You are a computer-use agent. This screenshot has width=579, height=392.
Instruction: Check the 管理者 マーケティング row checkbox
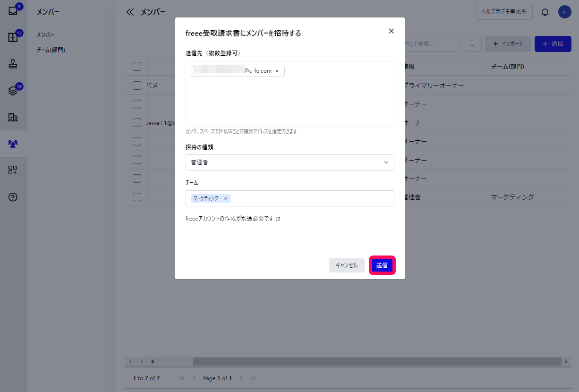point(137,197)
